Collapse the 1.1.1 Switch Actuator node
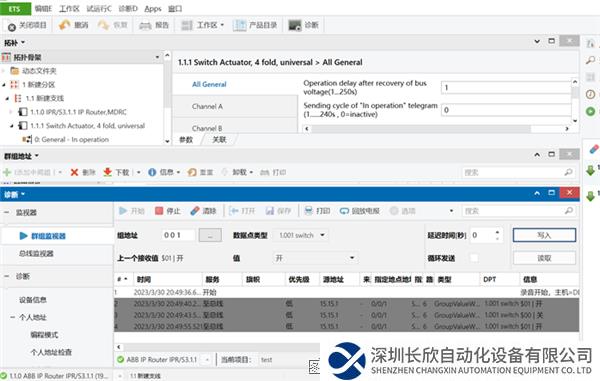600x381 pixels. [11, 126]
